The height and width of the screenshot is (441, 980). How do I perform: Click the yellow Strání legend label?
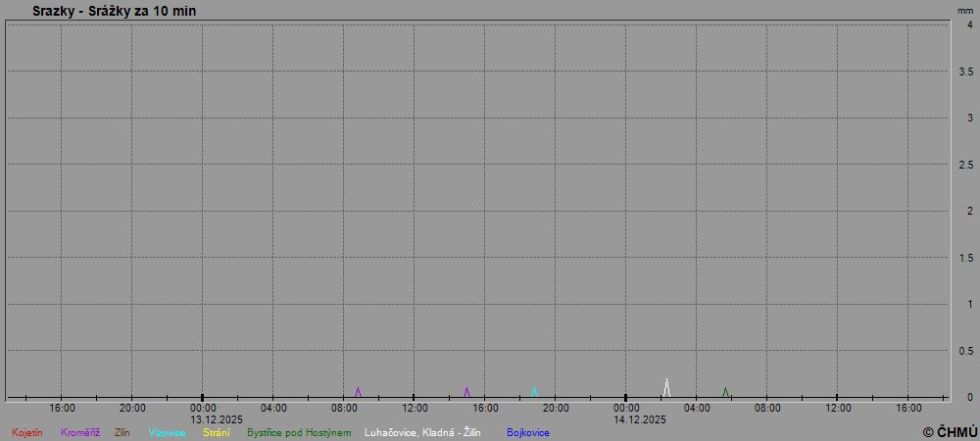coord(217,432)
